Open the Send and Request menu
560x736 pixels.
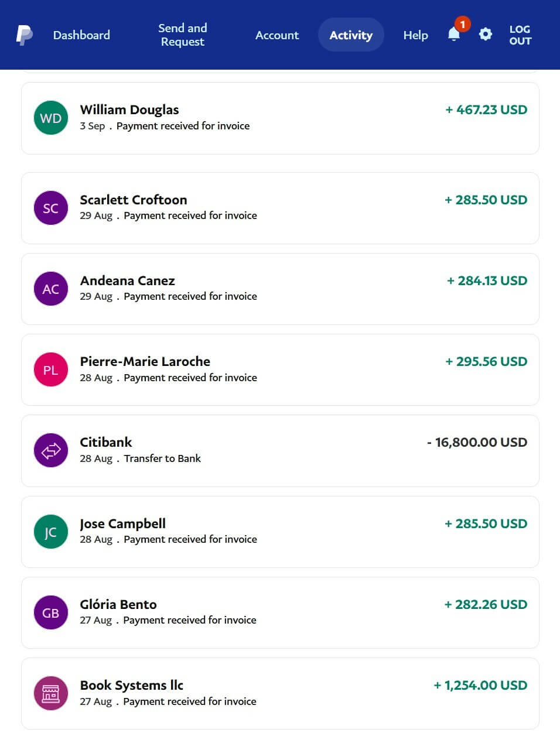(x=183, y=35)
